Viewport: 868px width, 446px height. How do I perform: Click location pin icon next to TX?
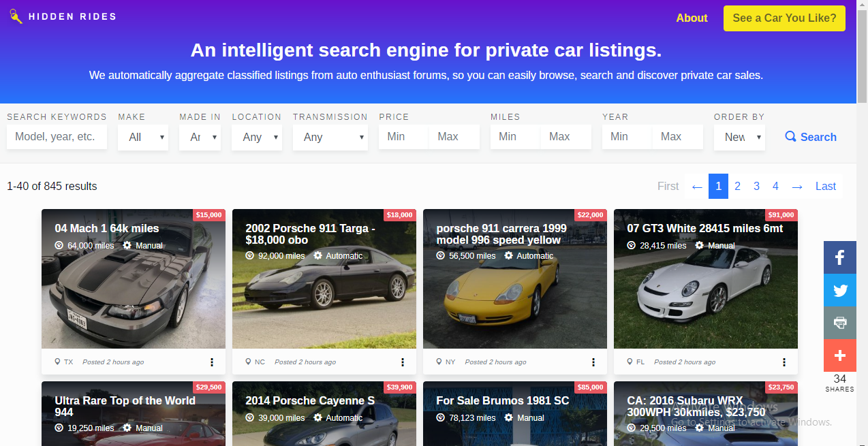(57, 362)
